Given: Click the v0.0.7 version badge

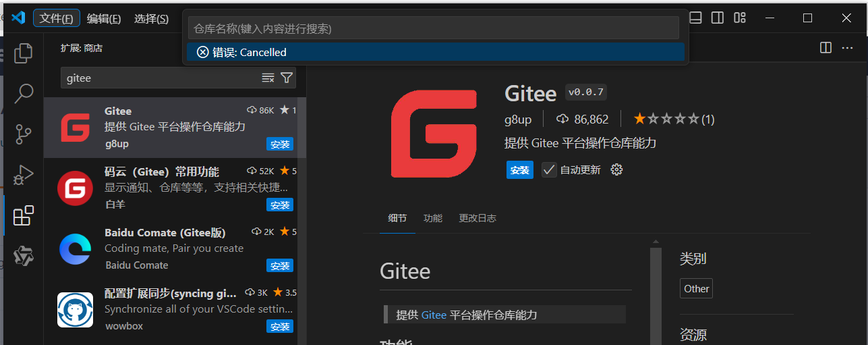Looking at the screenshot, I should pos(586,92).
